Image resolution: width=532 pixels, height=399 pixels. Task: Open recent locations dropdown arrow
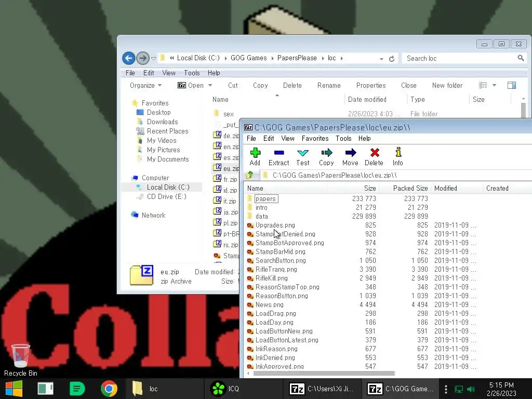tap(153, 58)
